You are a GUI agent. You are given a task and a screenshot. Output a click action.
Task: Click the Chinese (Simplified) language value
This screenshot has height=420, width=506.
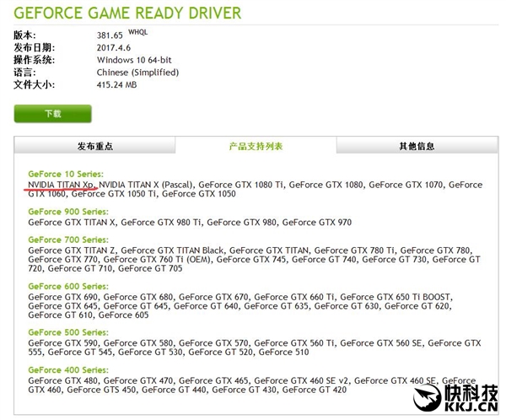tap(137, 73)
